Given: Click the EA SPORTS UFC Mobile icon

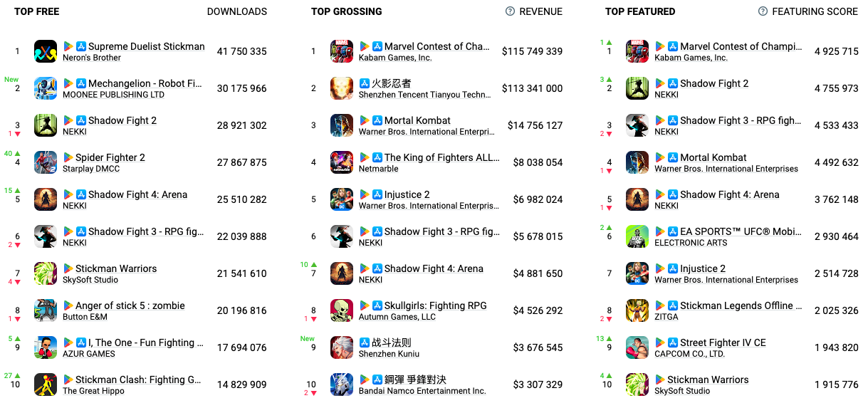Looking at the screenshot, I should pyautogui.click(x=637, y=236).
